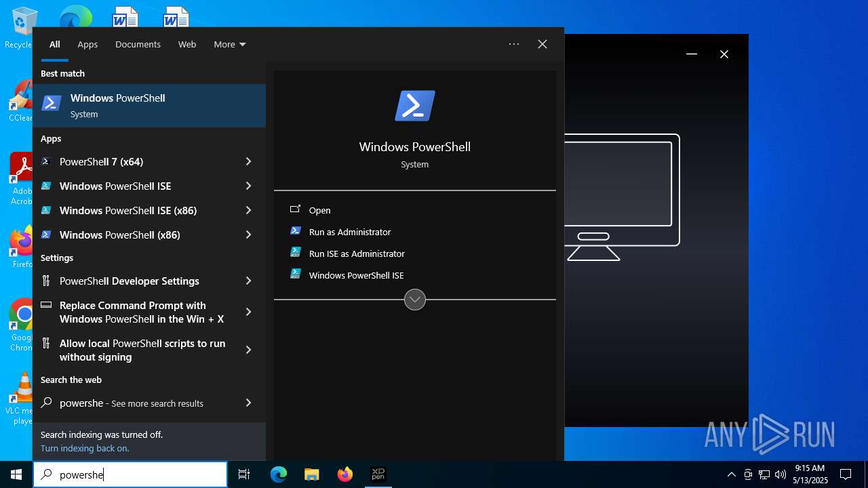Expand the Windows PowerShell ISE app result arrow
The width and height of the screenshot is (868, 488).
[248, 186]
